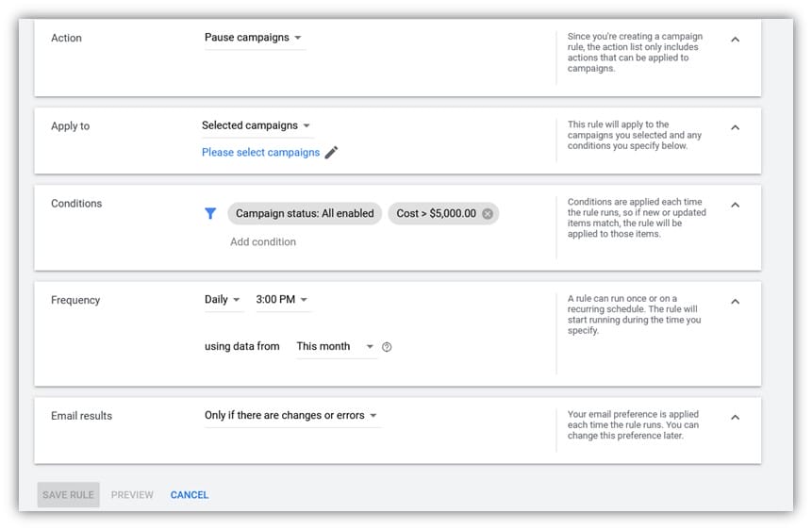The image size is (812, 530).
Task: Remove the Cost > $5,000.00 condition
Action: point(488,214)
